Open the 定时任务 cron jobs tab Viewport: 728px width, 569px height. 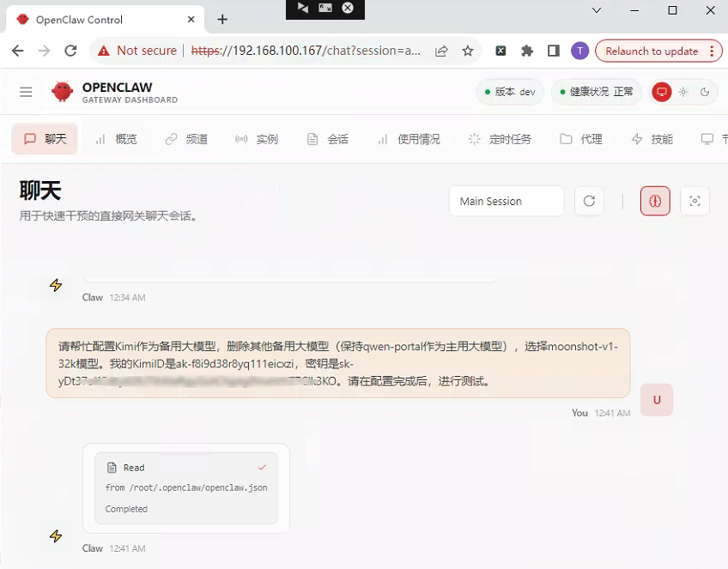click(500, 139)
